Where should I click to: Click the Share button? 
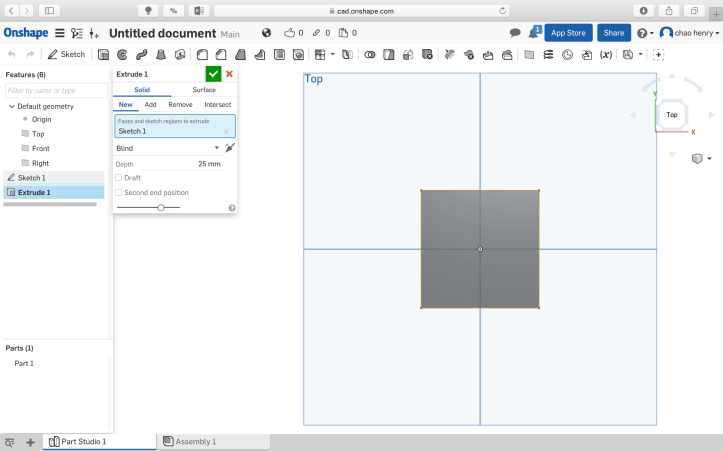coord(613,33)
